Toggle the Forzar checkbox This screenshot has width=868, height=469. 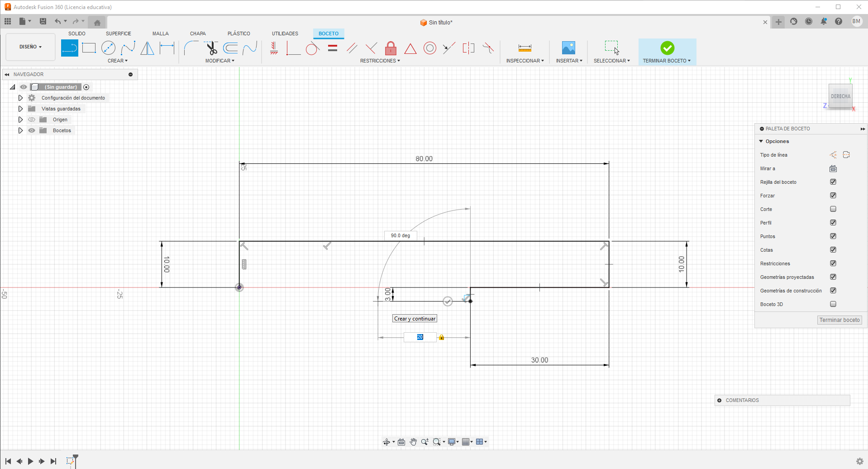tap(833, 196)
